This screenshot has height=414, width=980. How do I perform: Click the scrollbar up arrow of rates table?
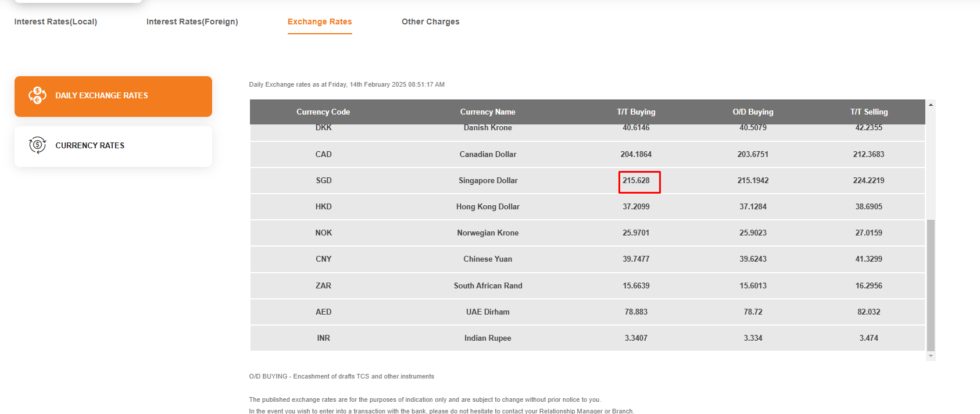931,105
